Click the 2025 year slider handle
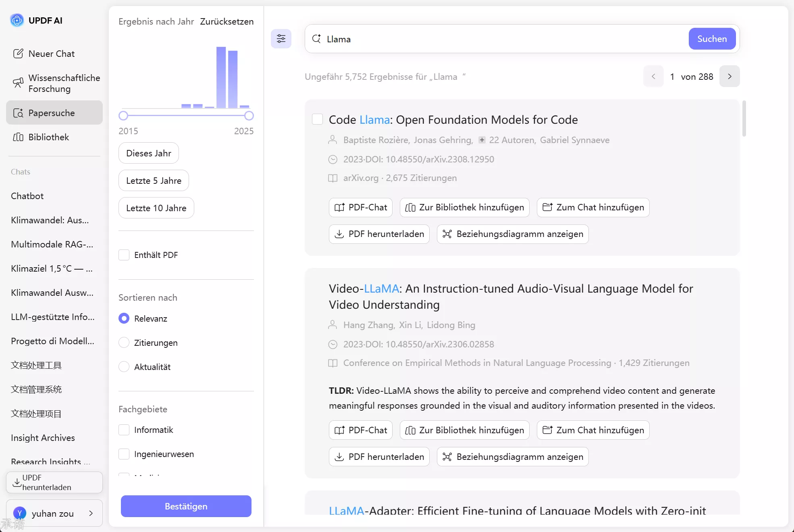Image resolution: width=794 pixels, height=532 pixels. pyautogui.click(x=249, y=116)
